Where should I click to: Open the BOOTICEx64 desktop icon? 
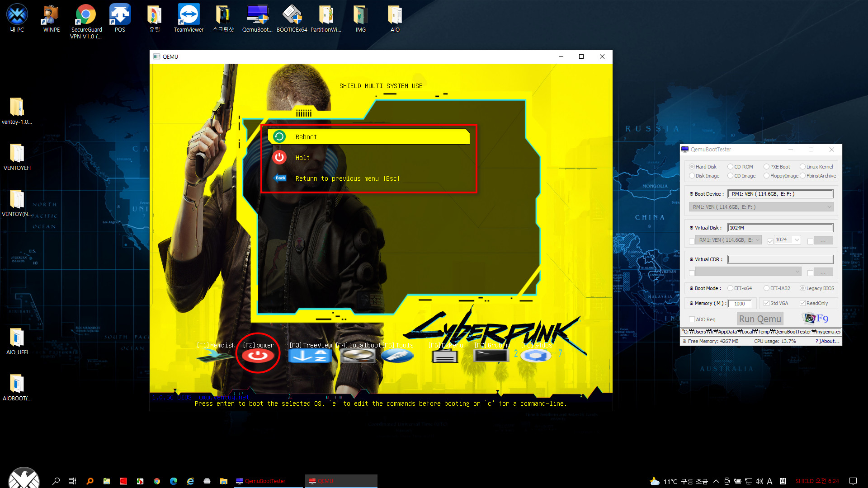tap(292, 19)
